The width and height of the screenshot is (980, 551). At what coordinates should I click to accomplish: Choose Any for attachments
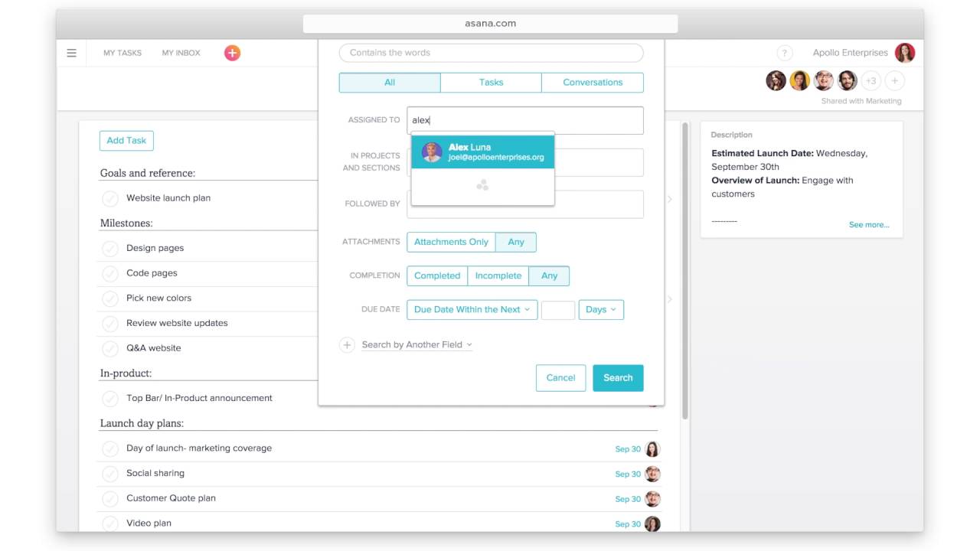(x=516, y=243)
